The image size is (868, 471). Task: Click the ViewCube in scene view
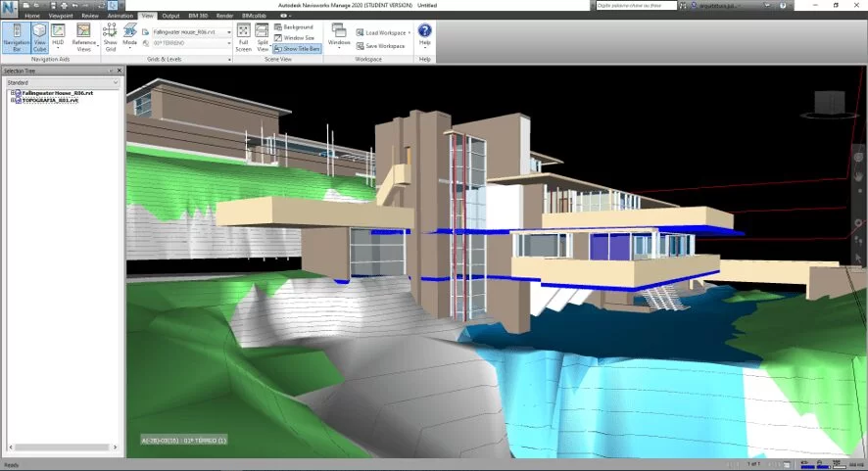coord(829,105)
